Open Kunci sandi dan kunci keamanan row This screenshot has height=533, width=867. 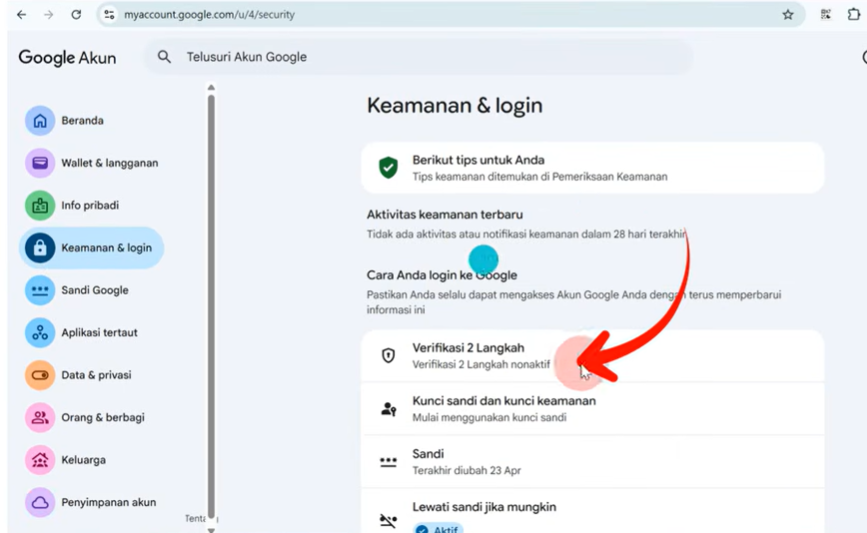[593, 409]
